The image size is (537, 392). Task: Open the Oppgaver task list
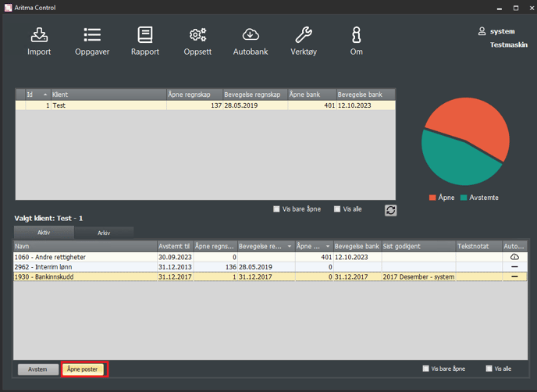pos(92,41)
